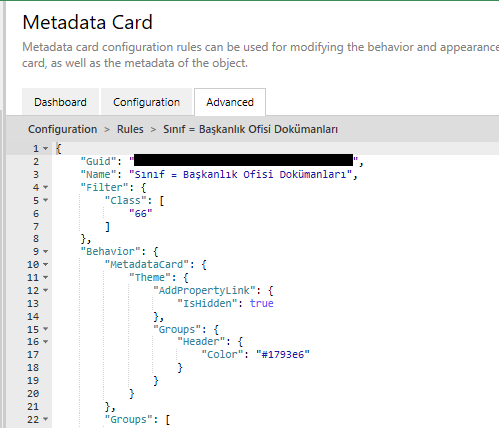Viewport: 499px width, 428px height.
Task: Click the class value "66" in editor
Action: [141, 213]
